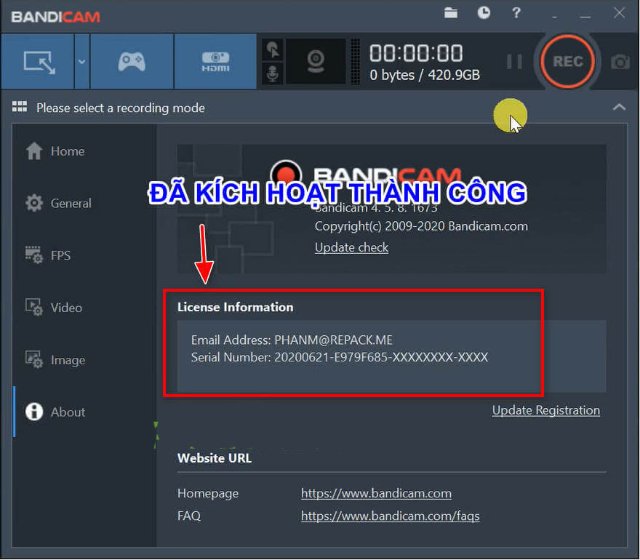Click the Copyright(c) 2009-2020 Bandicam.com text

tap(421, 226)
